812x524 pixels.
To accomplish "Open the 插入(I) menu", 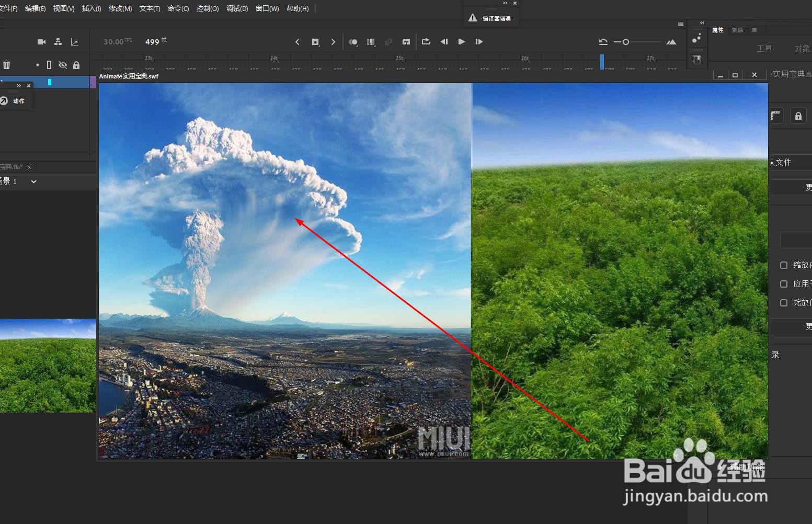I will coord(92,9).
